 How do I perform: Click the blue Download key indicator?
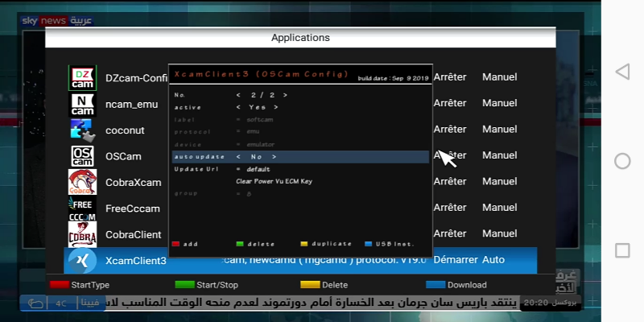click(436, 285)
